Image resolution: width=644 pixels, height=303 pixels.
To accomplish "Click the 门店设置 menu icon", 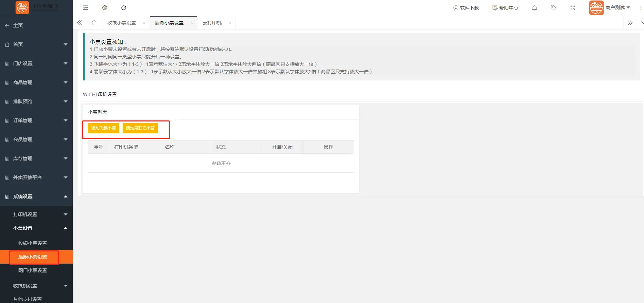I will coord(7,63).
